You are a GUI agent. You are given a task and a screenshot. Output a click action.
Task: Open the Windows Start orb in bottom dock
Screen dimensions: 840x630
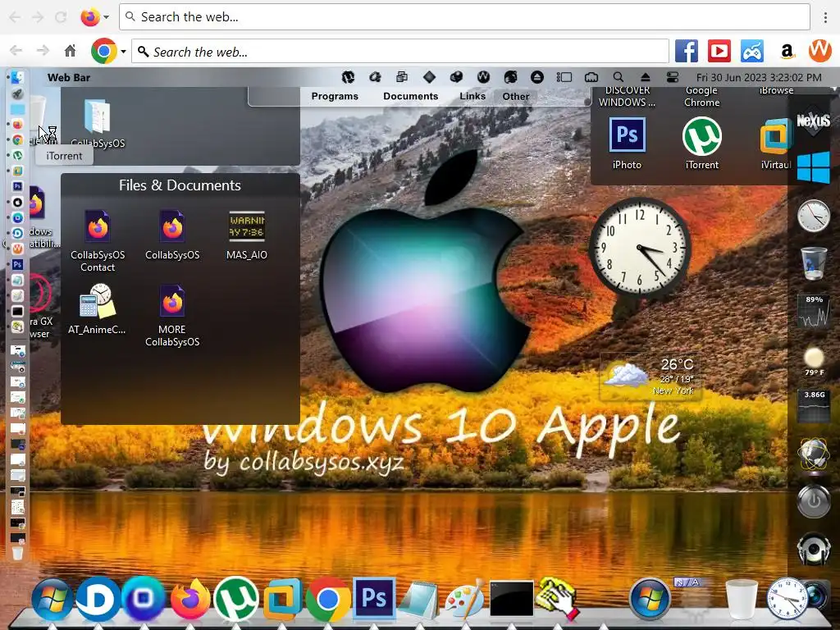point(52,599)
